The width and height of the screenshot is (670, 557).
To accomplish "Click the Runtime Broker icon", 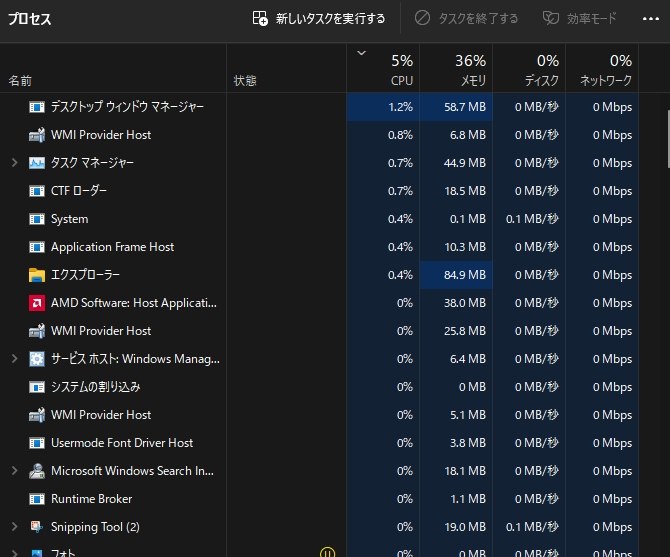I will 37,499.
